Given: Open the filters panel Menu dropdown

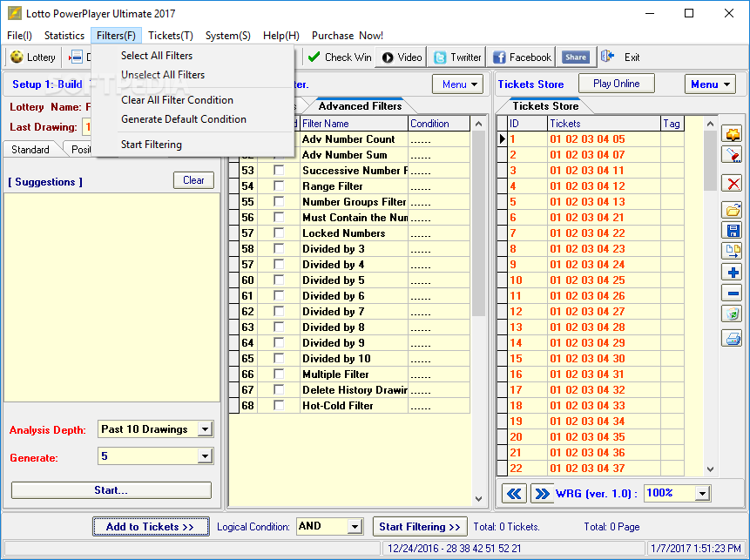Looking at the screenshot, I should pos(457,84).
